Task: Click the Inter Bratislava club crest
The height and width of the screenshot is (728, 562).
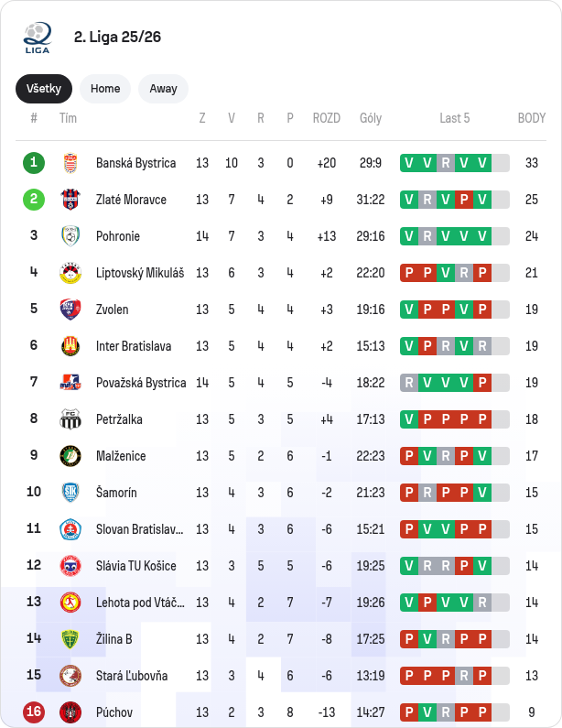Action: [x=70, y=346]
